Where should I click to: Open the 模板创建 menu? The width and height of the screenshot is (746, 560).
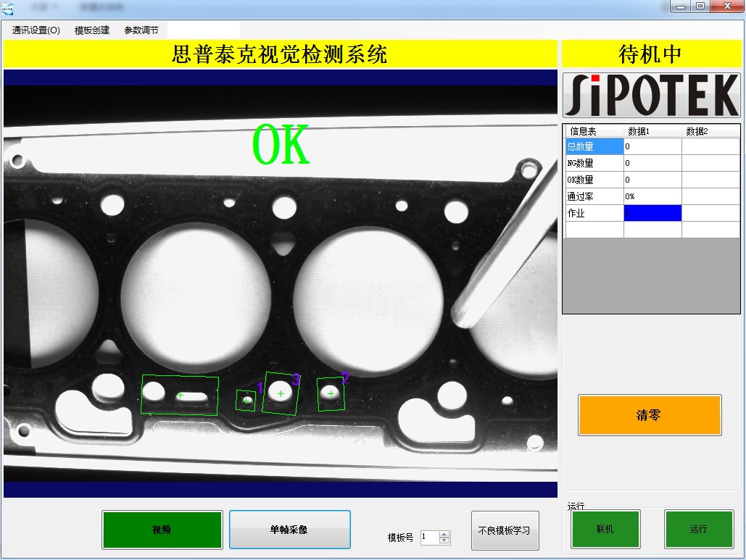coord(92,30)
